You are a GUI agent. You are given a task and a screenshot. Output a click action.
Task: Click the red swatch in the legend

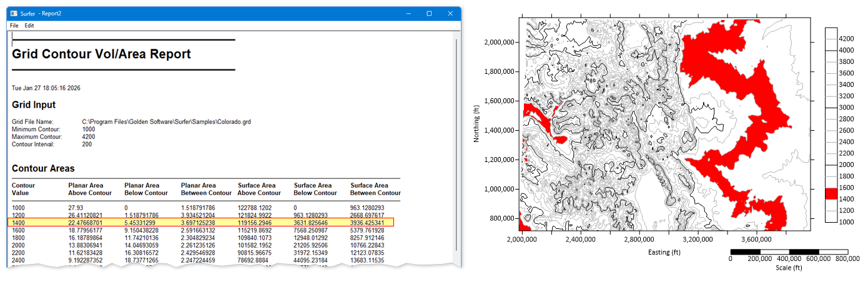(x=831, y=193)
